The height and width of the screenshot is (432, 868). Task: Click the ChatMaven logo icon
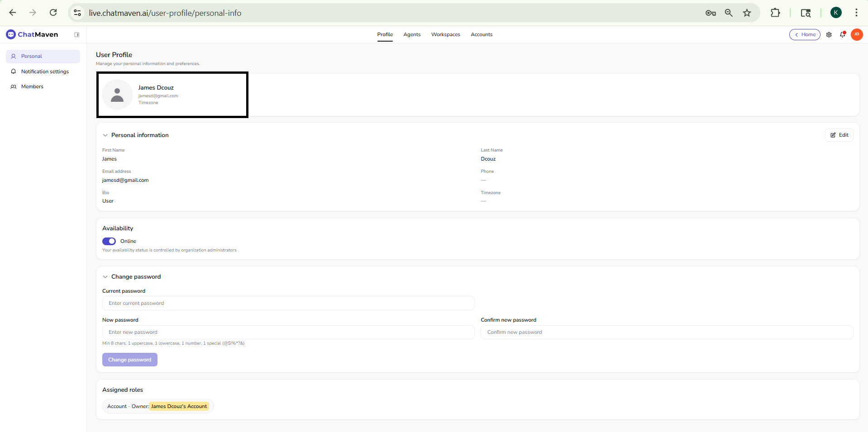[x=10, y=34]
